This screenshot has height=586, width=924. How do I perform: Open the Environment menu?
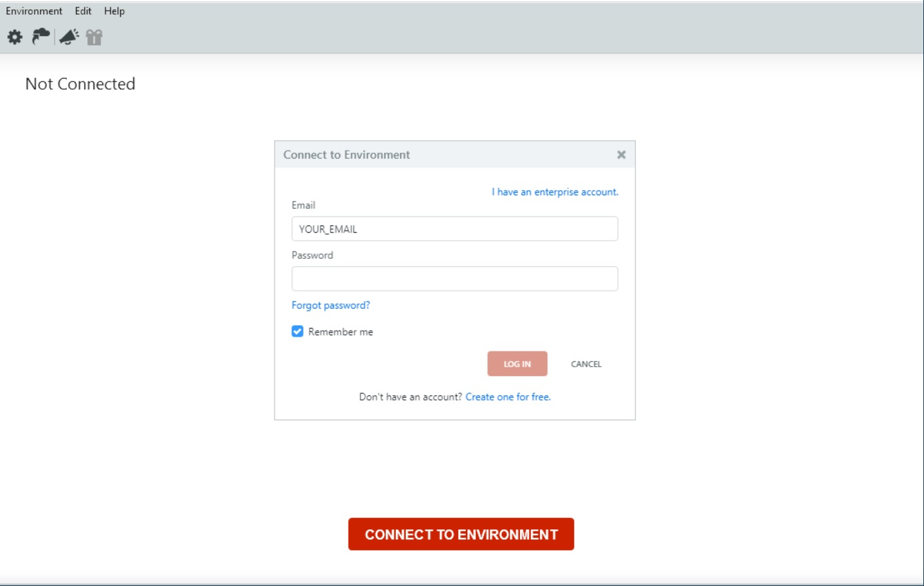coord(34,11)
